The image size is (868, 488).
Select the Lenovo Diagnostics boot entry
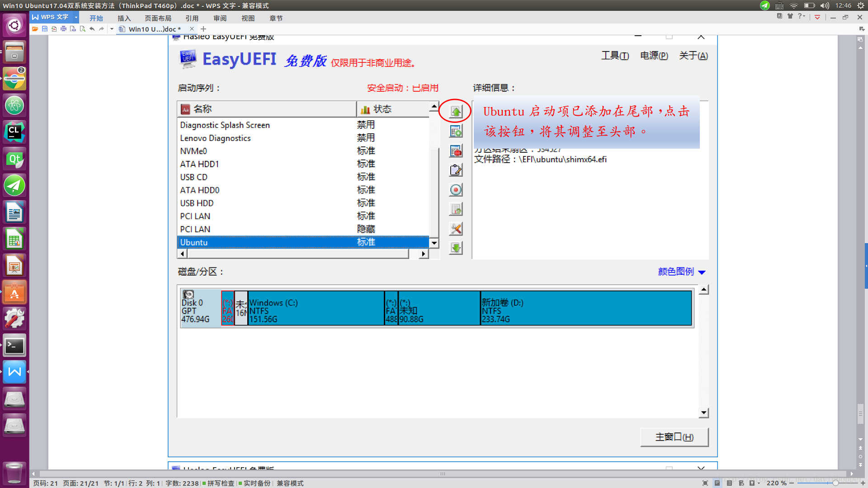(303, 138)
